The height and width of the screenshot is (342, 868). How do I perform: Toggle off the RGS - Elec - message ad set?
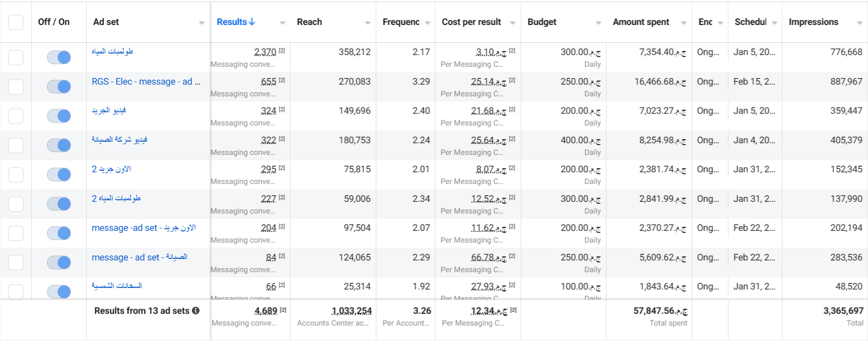[x=59, y=87]
